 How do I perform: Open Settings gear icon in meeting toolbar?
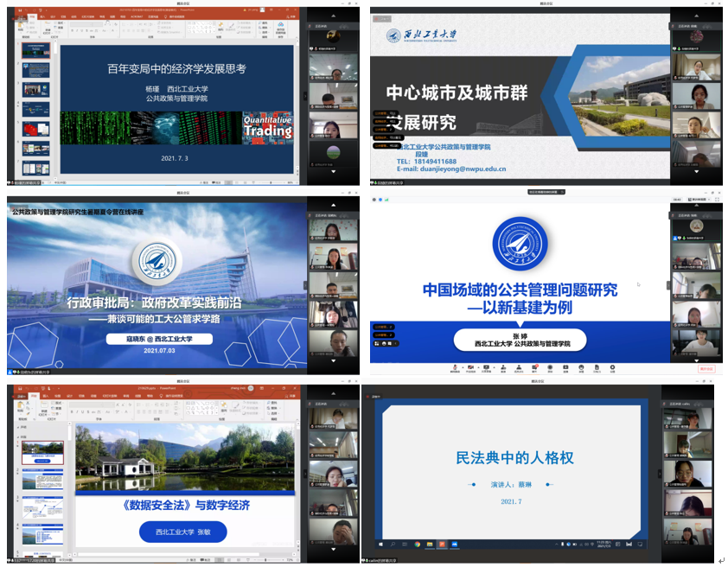[x=612, y=368]
